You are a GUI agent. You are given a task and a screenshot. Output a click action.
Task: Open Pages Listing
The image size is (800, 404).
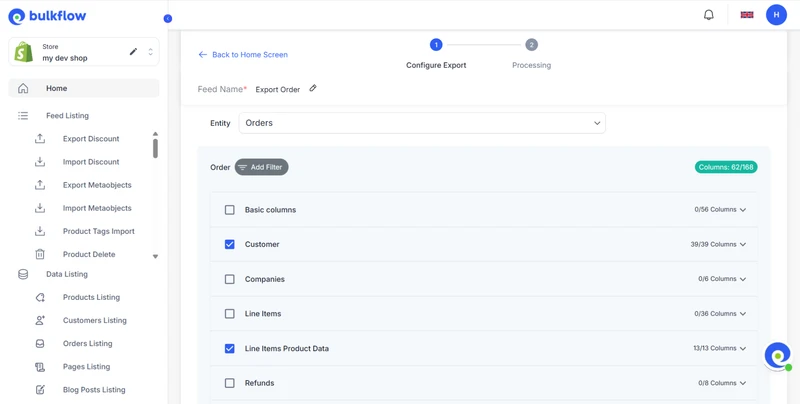click(86, 367)
